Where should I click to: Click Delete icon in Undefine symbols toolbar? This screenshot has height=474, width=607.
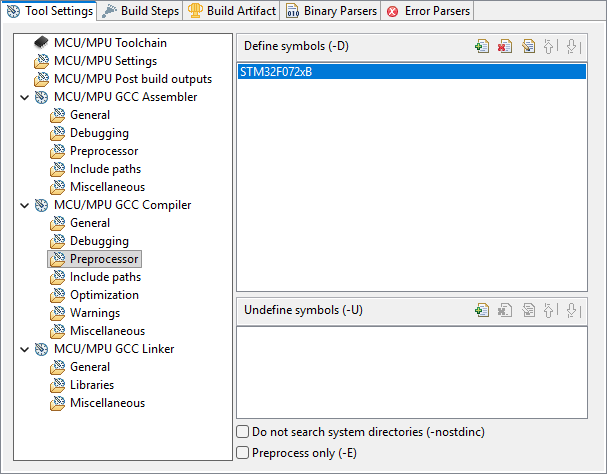pos(505,310)
